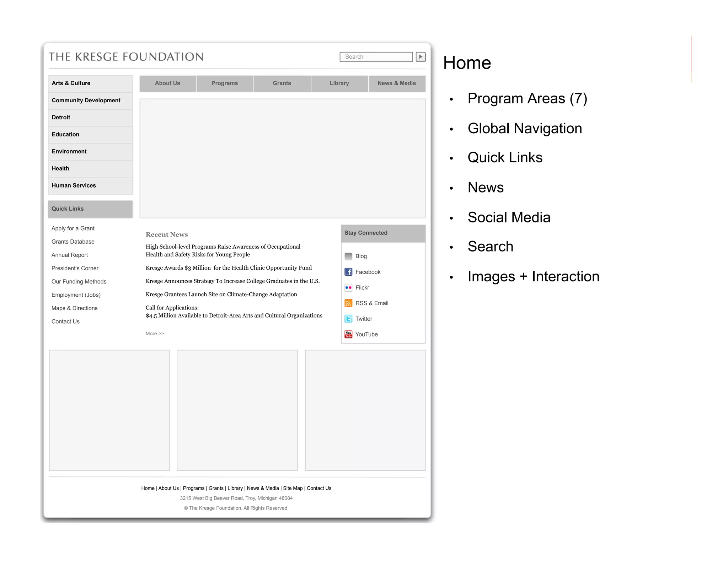This screenshot has width=728, height=562.
Task: Open the Site Map footer link
Action: (293, 488)
